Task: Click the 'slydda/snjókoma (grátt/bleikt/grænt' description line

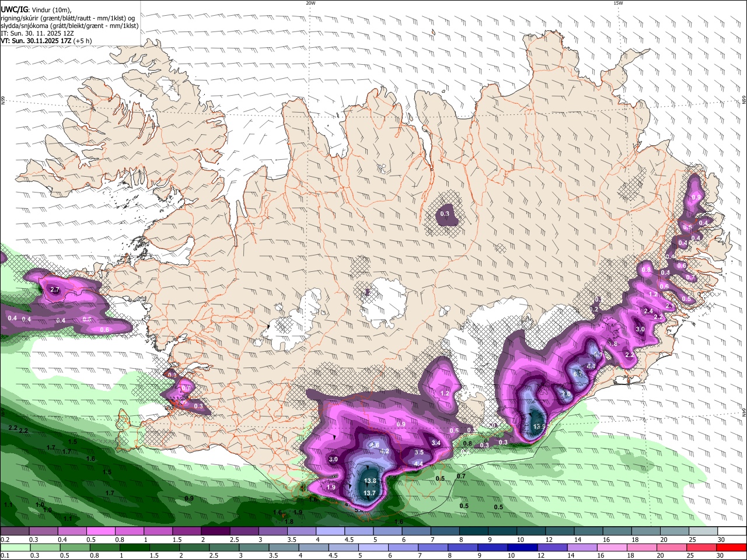Action: click(69, 26)
